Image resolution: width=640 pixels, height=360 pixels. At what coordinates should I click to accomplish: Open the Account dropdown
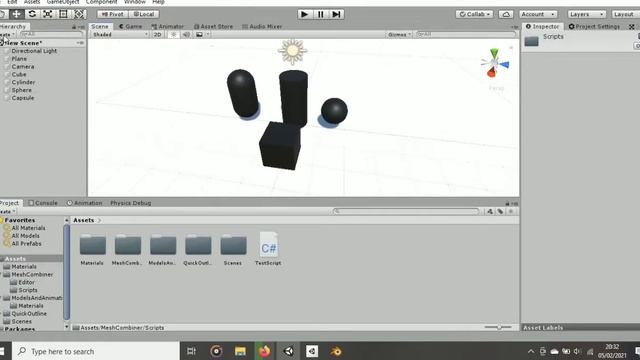coord(538,14)
